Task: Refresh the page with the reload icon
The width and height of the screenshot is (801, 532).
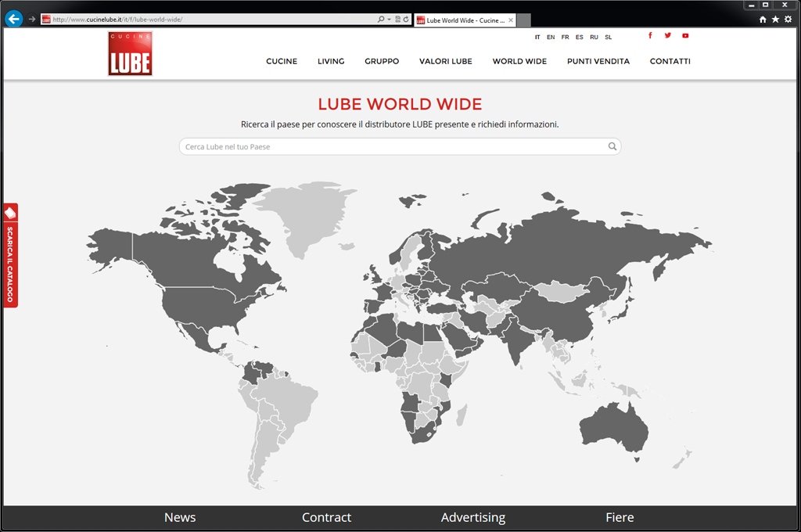Action: (x=406, y=20)
